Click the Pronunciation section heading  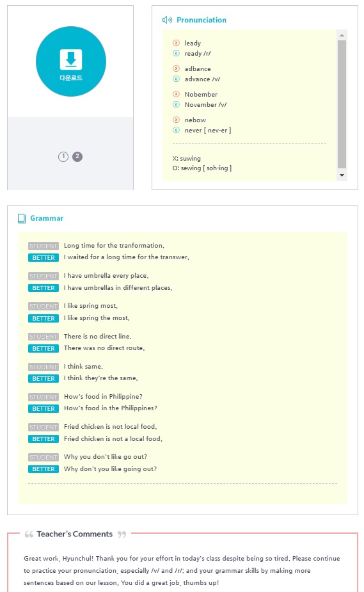click(202, 20)
